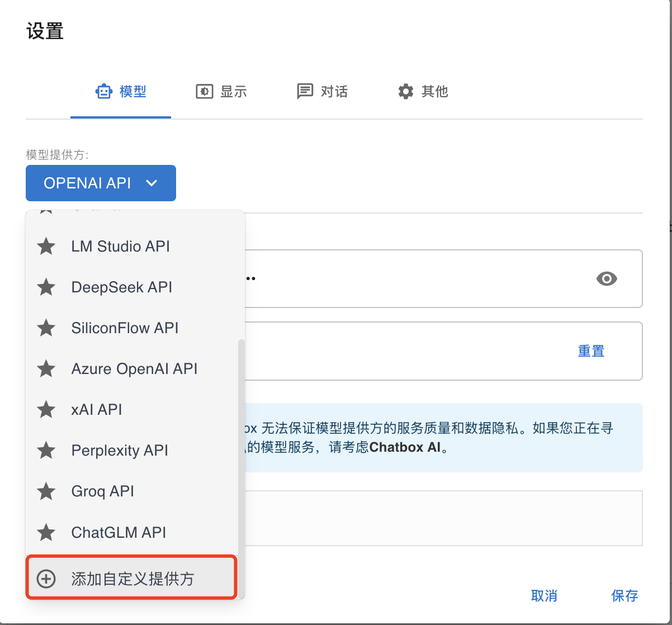Screen dimensions: 672x625
Task: Click the 重置 reset link
Action: (x=591, y=351)
